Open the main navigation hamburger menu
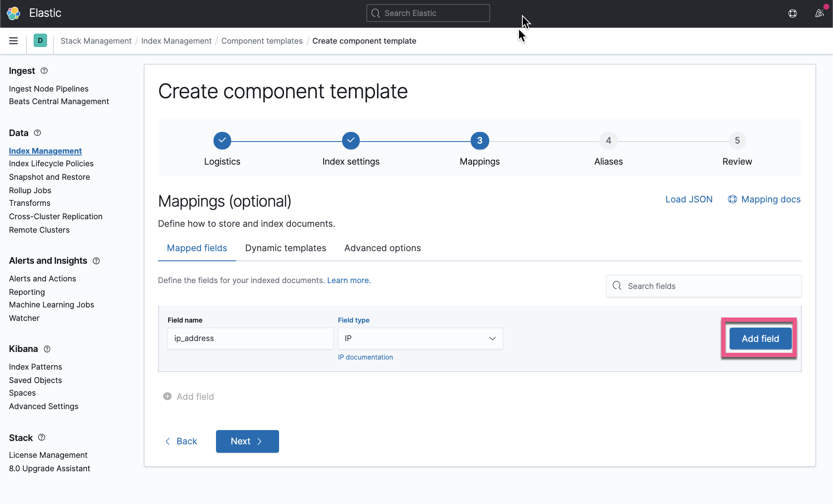 pos(13,41)
